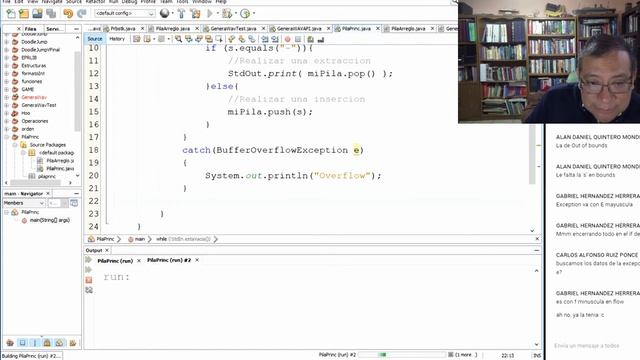Open the Run Project dropdown arrow
The image size is (640, 360).
(x=218, y=13)
